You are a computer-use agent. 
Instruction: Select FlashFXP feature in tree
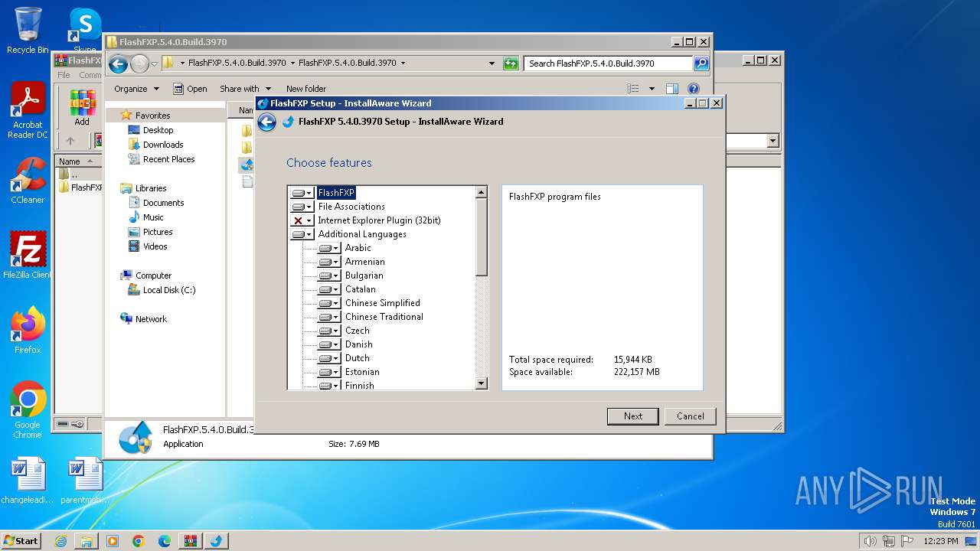point(336,193)
